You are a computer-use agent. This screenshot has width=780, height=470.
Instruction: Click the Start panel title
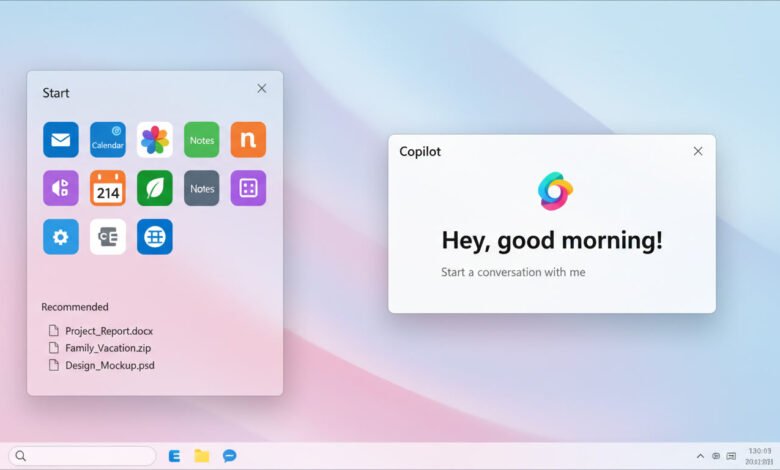56,93
